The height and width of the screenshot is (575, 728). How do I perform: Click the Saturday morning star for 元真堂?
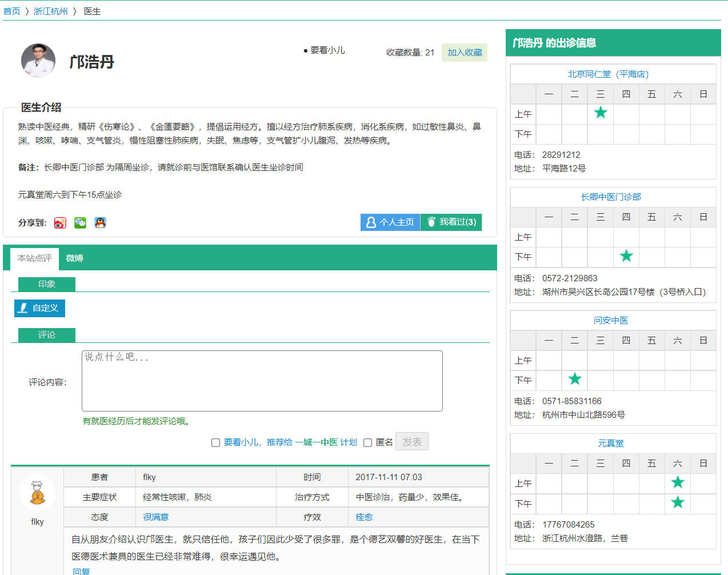[678, 482]
